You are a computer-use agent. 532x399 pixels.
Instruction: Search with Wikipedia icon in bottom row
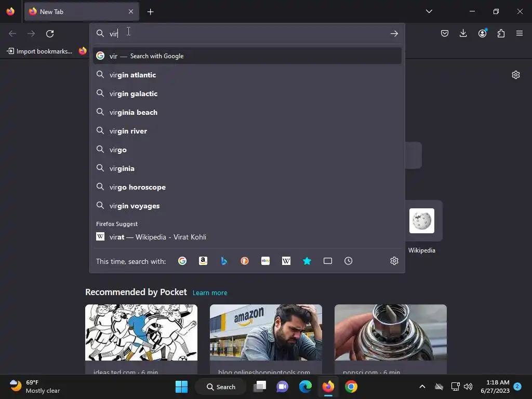point(286,261)
